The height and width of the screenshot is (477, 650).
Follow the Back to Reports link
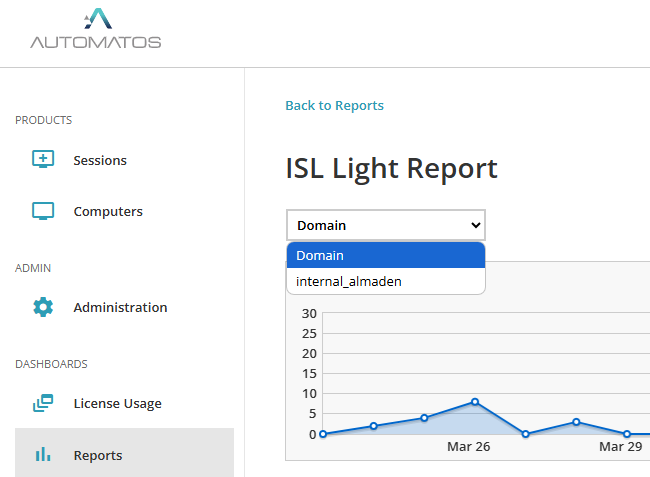pos(334,105)
